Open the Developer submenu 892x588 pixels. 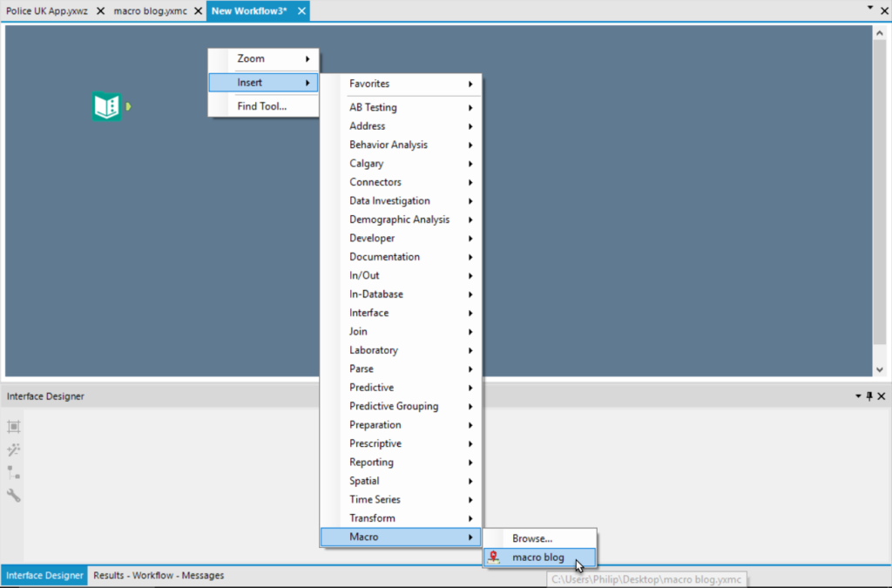pyautogui.click(x=401, y=239)
